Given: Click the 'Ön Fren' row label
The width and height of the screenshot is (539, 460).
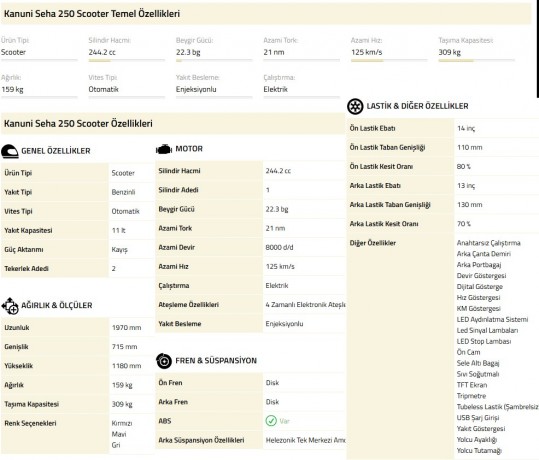Looking at the screenshot, I should pos(170,383).
